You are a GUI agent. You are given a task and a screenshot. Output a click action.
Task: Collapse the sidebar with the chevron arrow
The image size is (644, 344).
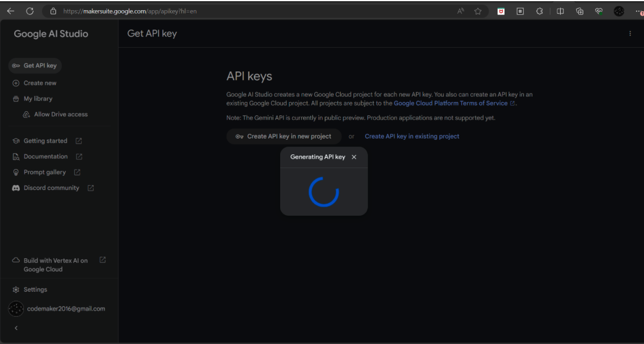point(16,328)
